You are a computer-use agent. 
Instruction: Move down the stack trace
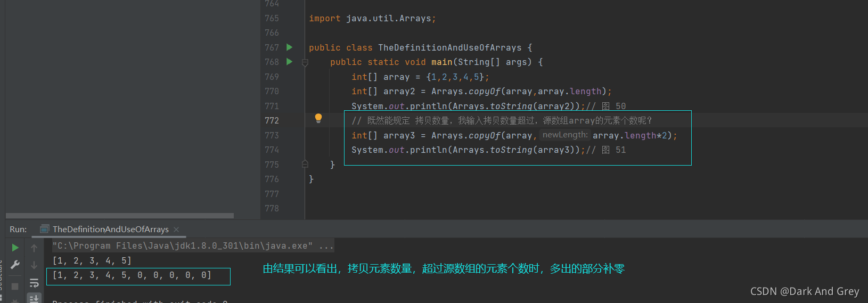34,265
